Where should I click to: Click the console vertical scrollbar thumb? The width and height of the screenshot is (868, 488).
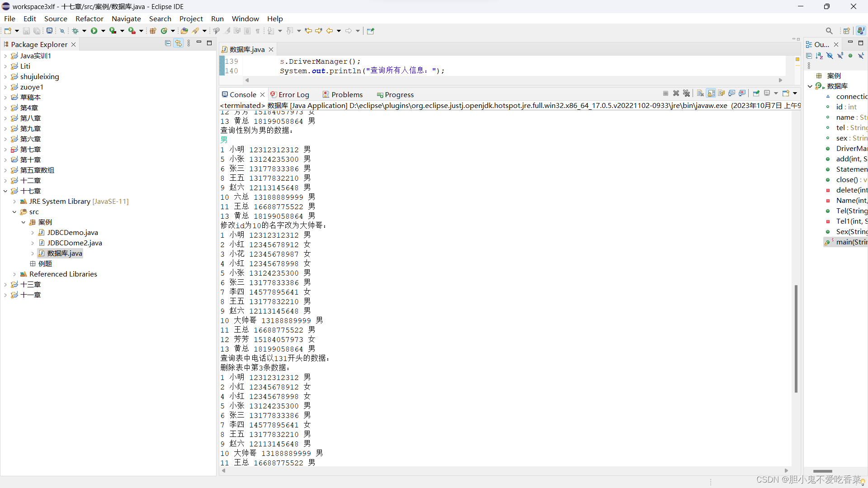[x=796, y=339]
